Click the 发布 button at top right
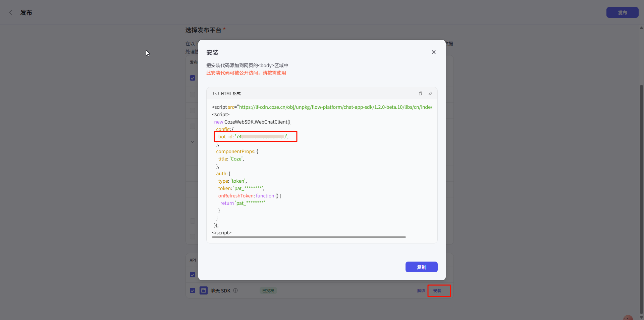644x320 pixels. coord(622,12)
